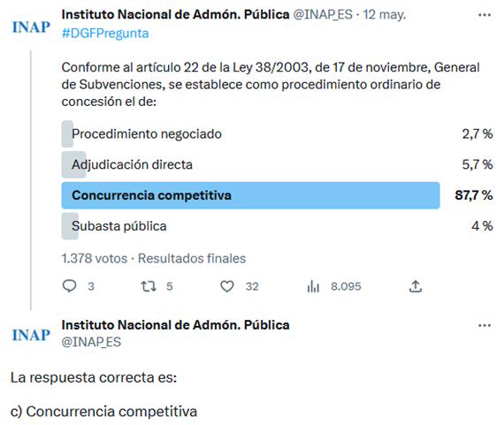
Task: Open the #DGFPregunta hashtag link
Action: (105, 34)
